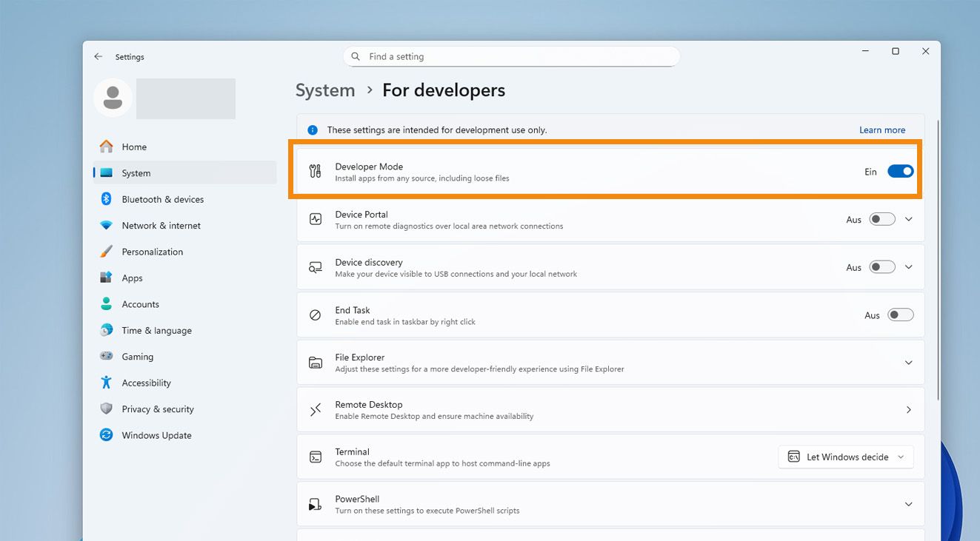This screenshot has height=541, width=980.
Task: Click the Windows Update sync icon
Action: click(107, 435)
